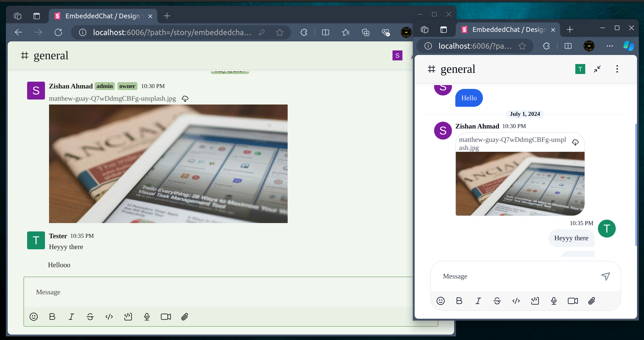Collapse right chat with minimize arrows icon

point(597,69)
